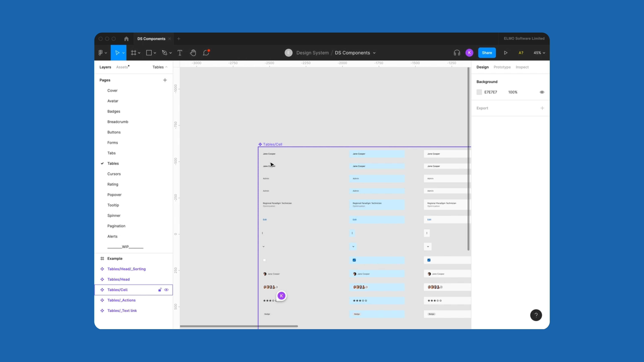The height and width of the screenshot is (362, 644).
Task: Toggle the checked checkbox in white column
Action: coord(429,260)
